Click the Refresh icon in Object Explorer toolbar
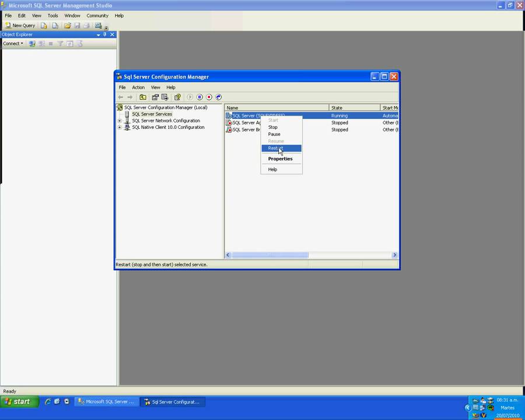Image resolution: width=525 pixels, height=420 pixels. [x=69, y=44]
